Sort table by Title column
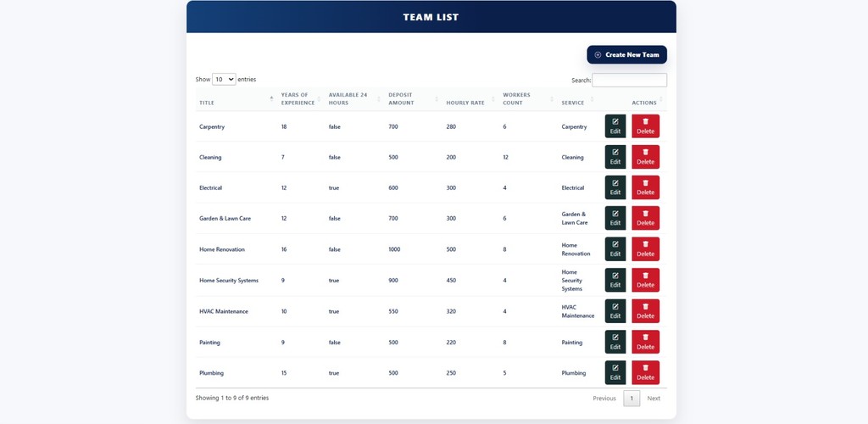 (x=236, y=99)
